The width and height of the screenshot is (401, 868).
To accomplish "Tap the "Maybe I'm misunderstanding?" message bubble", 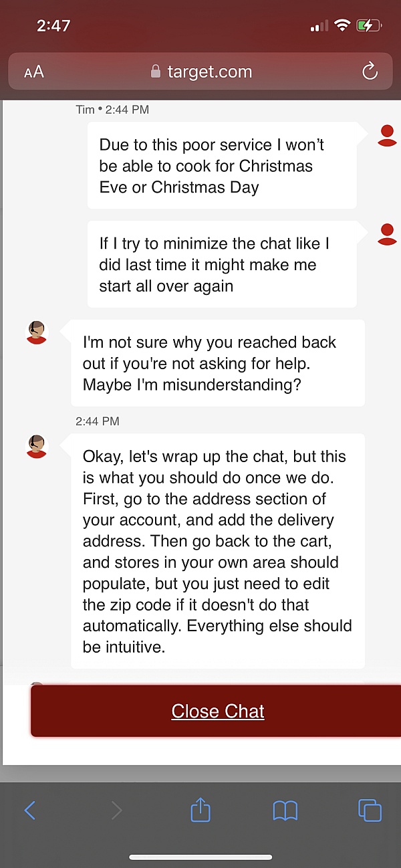I will click(x=218, y=363).
